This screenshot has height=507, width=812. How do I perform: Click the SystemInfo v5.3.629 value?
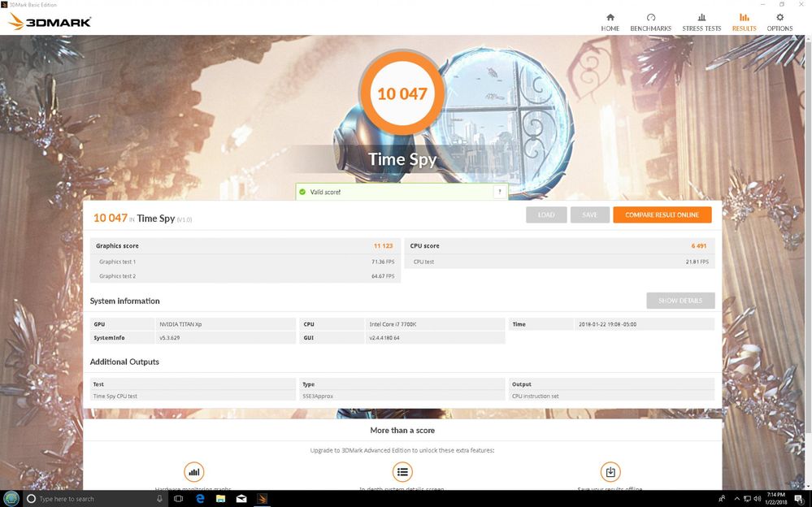169,338
